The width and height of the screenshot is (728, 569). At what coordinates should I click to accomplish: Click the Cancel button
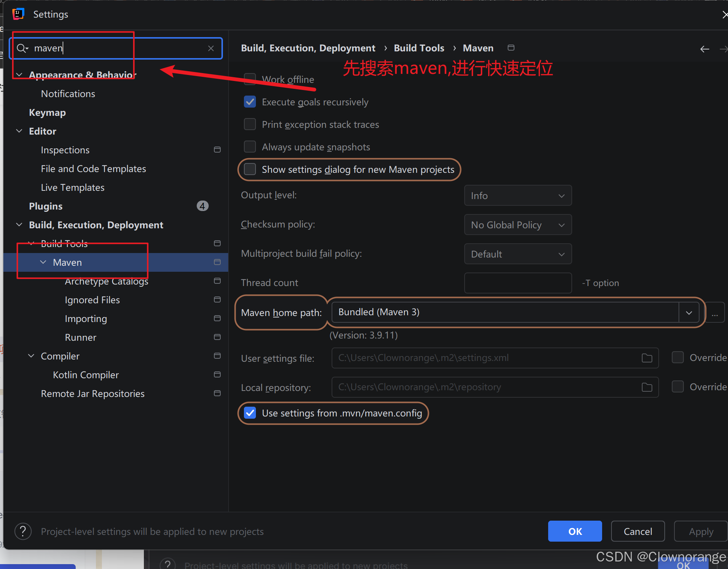click(x=637, y=531)
